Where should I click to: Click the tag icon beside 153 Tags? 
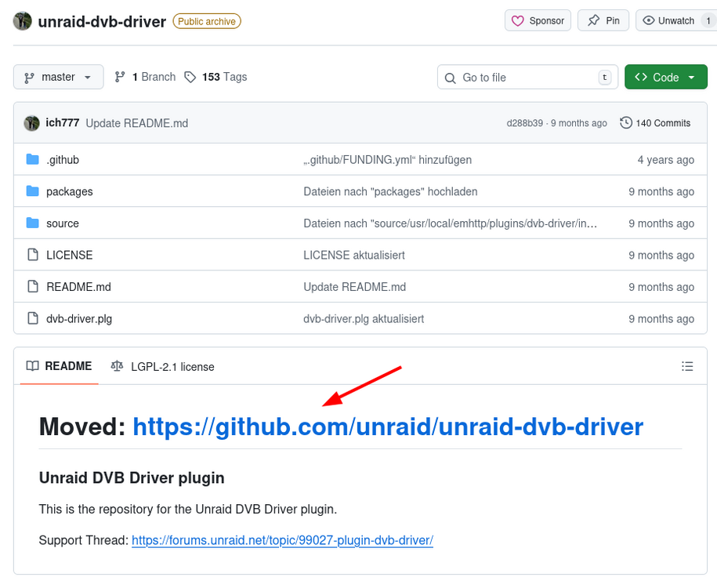(x=190, y=77)
